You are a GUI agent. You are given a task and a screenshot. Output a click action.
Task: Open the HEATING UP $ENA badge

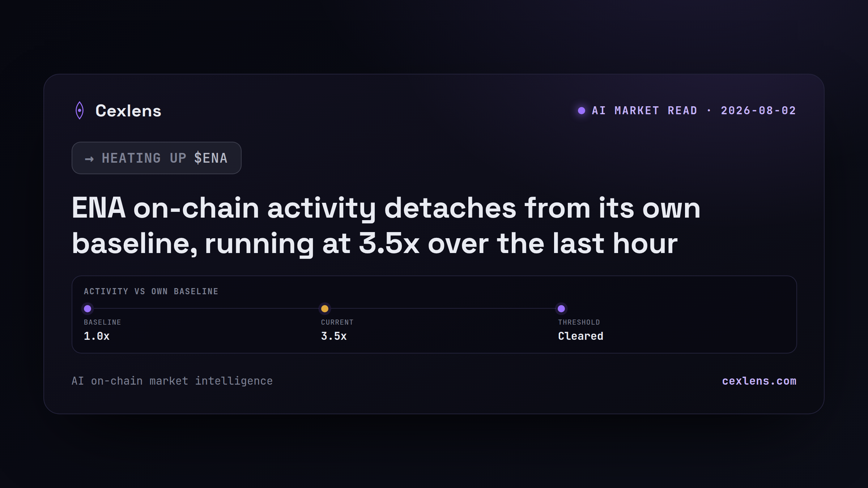click(157, 158)
